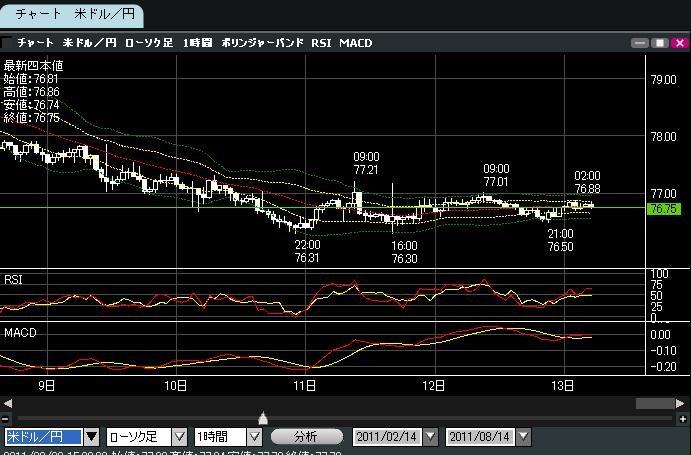Minimize the chart panel window
The image size is (691, 455).
641,43
